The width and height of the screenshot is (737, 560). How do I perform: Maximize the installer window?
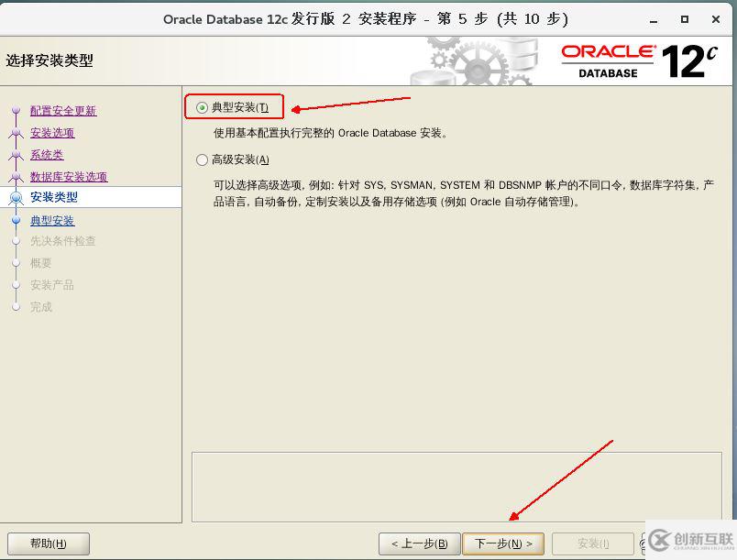point(685,19)
